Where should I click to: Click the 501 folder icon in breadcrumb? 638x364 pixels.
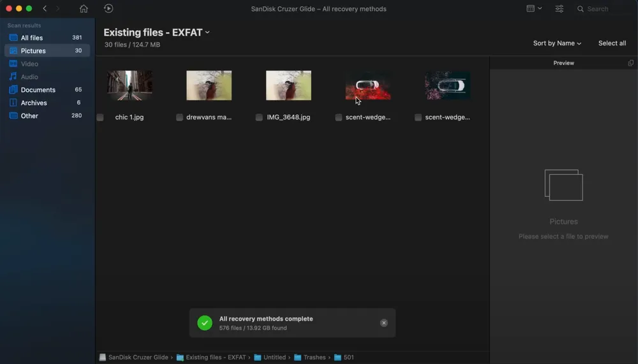click(x=338, y=357)
